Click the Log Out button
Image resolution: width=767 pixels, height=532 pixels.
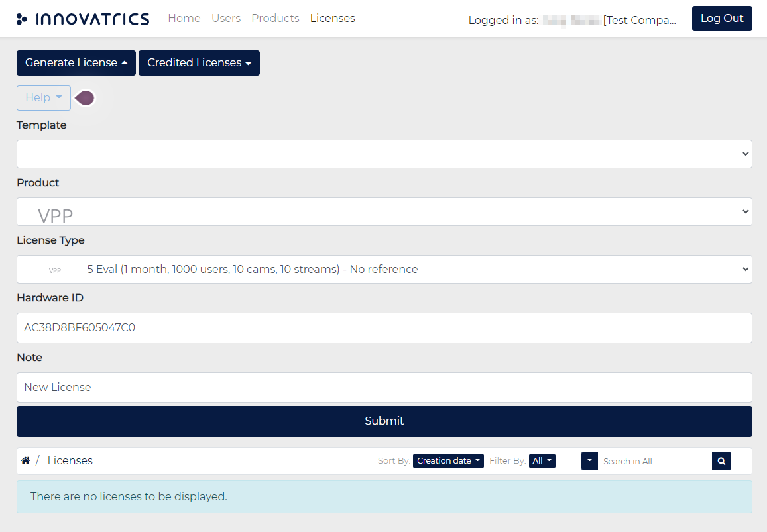click(x=722, y=19)
